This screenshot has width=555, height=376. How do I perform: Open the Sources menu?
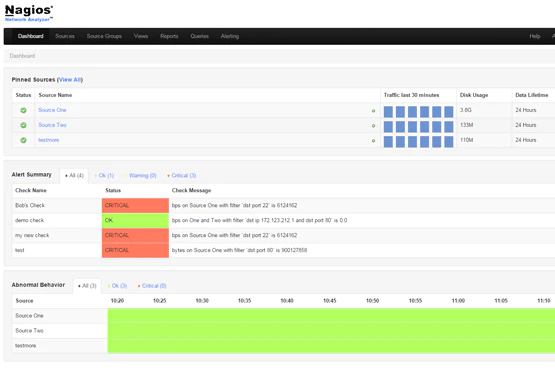(65, 36)
